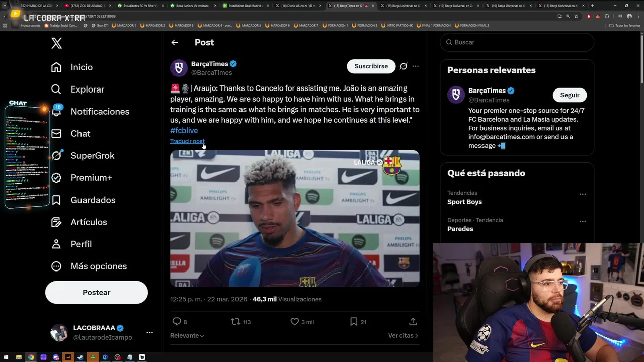This screenshot has height=362, width=644.
Task: Click the Suscribirse button
Action: (x=371, y=66)
